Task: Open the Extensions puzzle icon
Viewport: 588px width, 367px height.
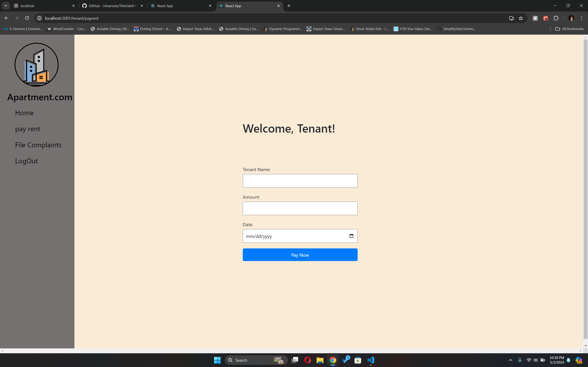Action: tap(556, 18)
